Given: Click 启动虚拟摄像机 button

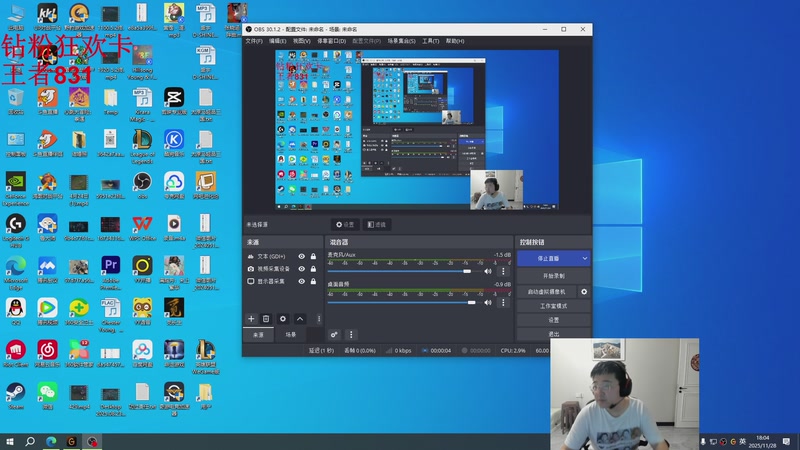Looking at the screenshot, I should click(x=547, y=292).
